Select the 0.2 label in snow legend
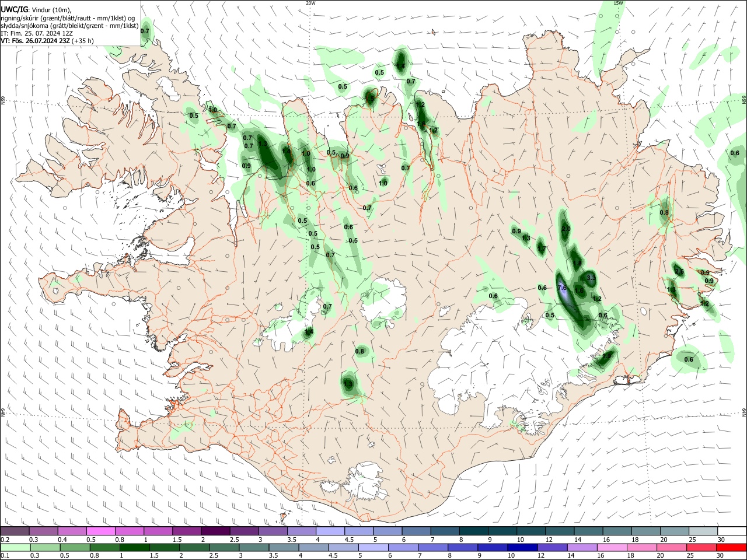 click(x=5, y=540)
